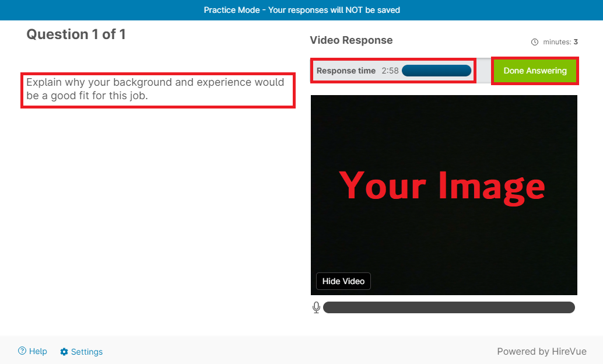Click the Powered by HireVue text

tap(541, 351)
